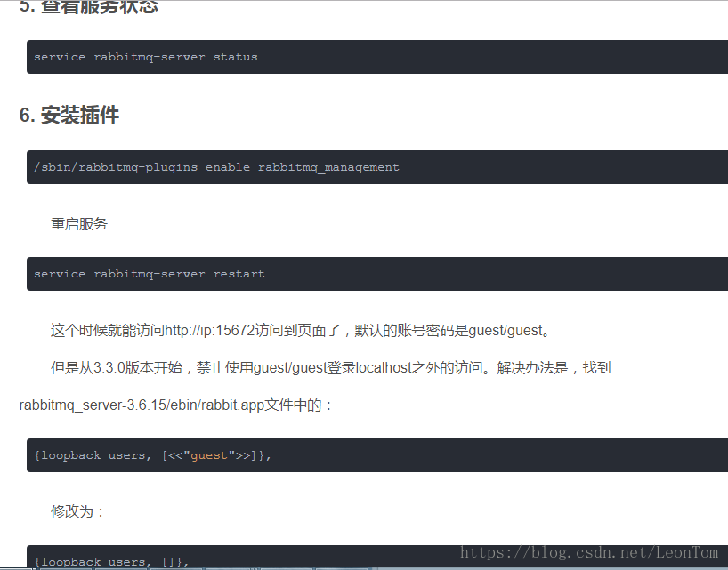The height and width of the screenshot is (570, 728).
Task: Click the line with rabbitmq_server-3.6.15/ebin/rabbit.app
Action: [176, 405]
